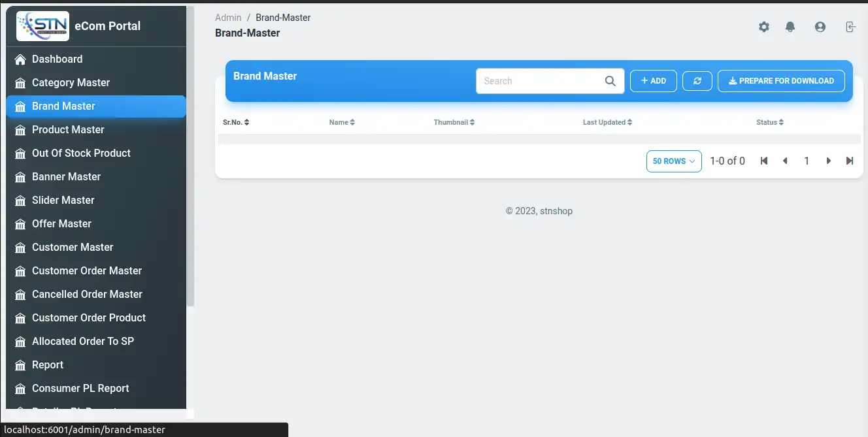
Task: Open Category Master in sidebar
Action: tap(71, 82)
